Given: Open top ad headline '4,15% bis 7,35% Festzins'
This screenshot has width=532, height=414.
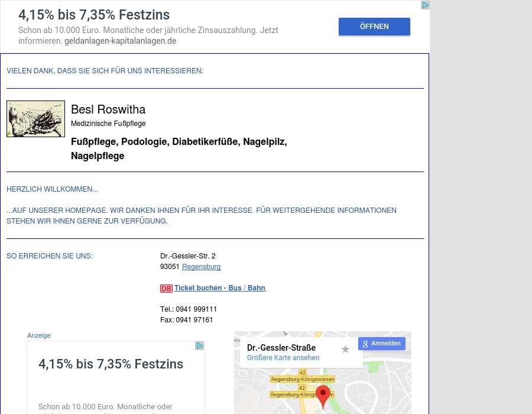Looking at the screenshot, I should (94, 15).
